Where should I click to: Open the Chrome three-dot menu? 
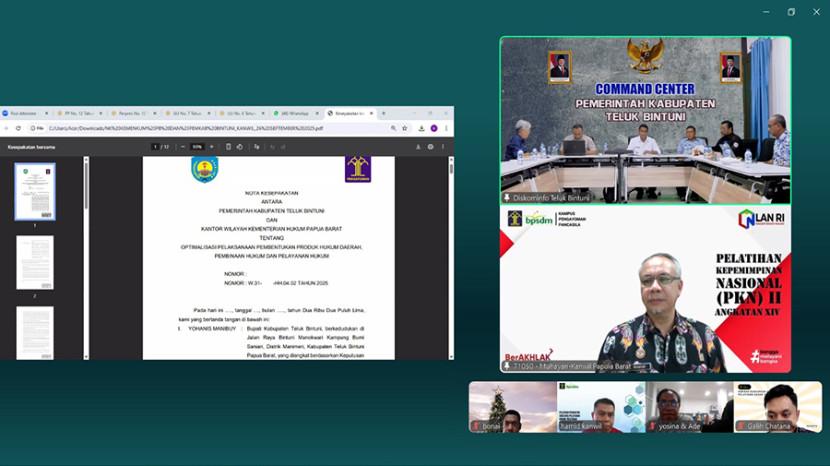[x=446, y=128]
